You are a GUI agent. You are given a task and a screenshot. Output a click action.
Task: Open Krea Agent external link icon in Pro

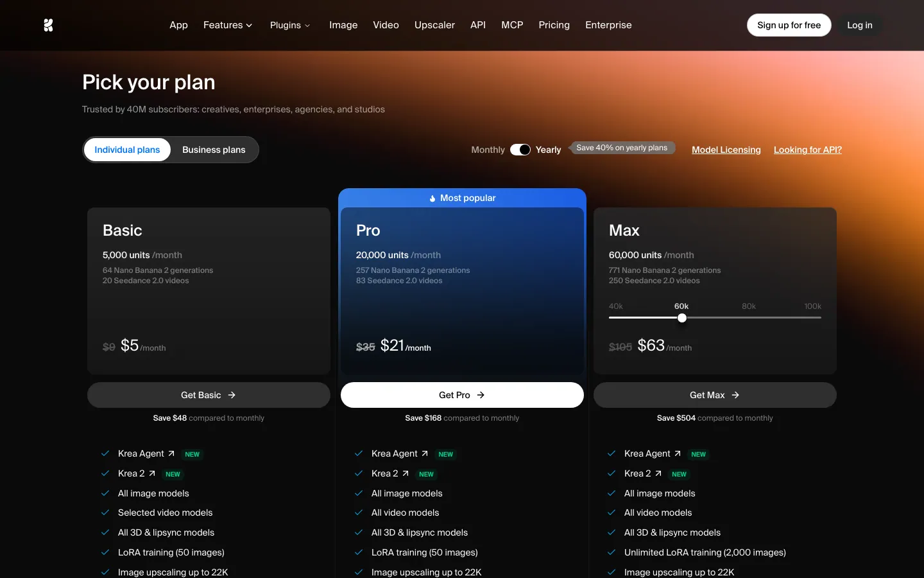[x=425, y=453]
